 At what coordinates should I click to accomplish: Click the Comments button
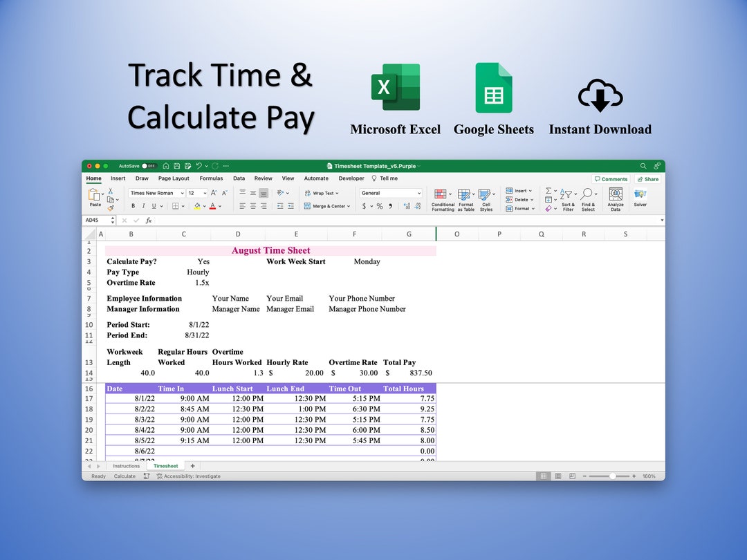coord(611,179)
